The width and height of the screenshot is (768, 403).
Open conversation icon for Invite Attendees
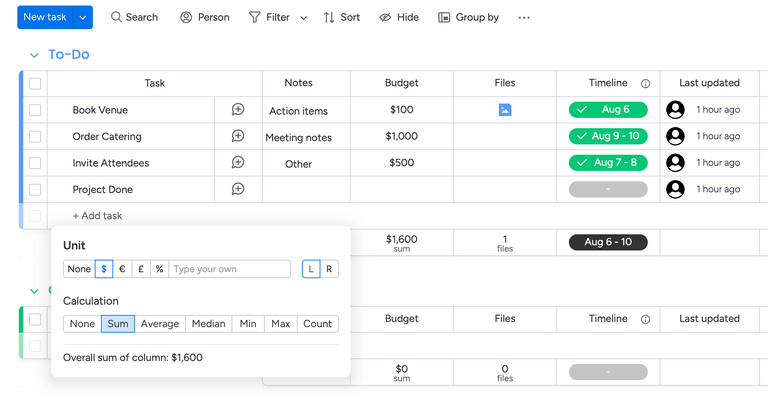[x=238, y=162]
